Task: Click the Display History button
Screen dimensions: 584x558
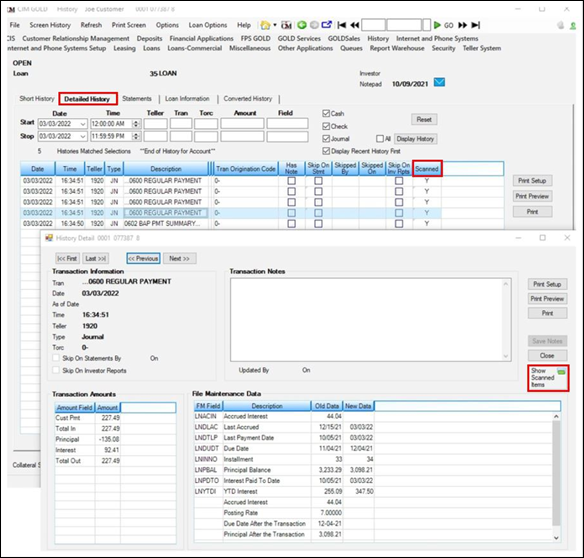Action: click(x=415, y=139)
